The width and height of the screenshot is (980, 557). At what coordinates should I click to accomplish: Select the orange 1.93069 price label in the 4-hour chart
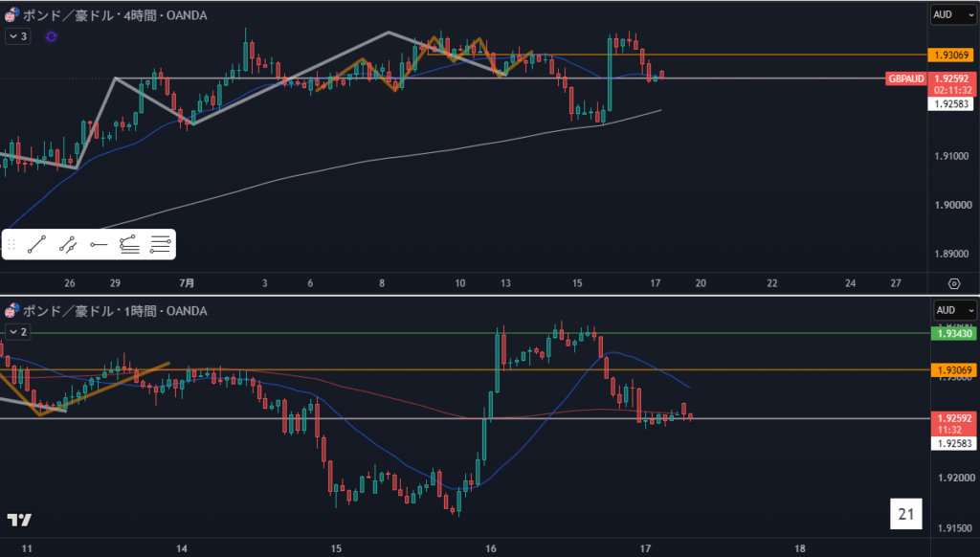click(x=950, y=55)
